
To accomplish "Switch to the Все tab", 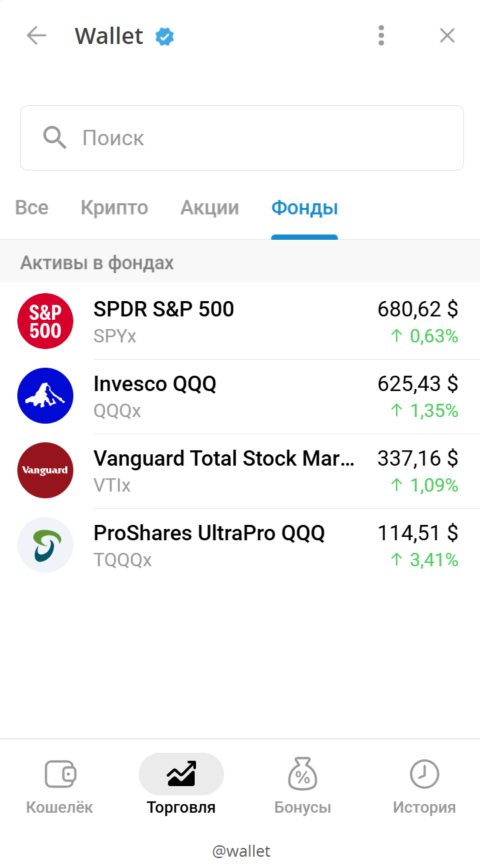I will coord(32,208).
